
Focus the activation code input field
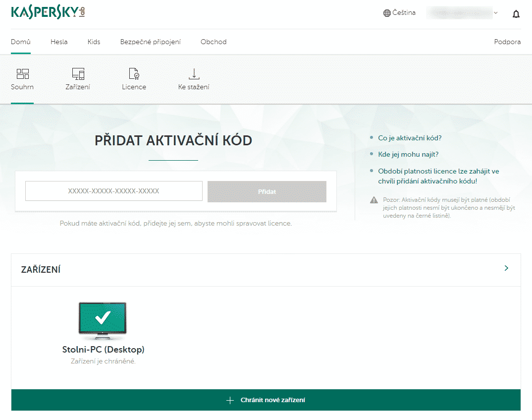click(x=114, y=191)
